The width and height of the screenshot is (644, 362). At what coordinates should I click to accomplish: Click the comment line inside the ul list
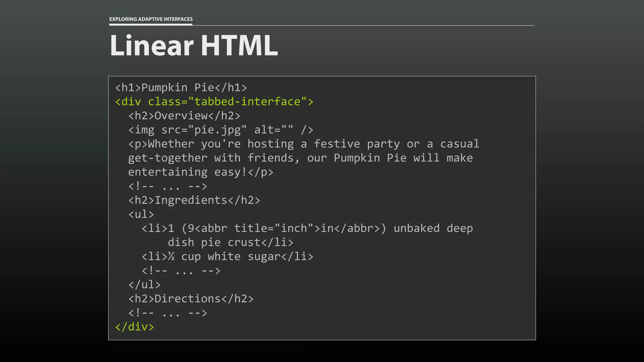pyautogui.click(x=181, y=271)
